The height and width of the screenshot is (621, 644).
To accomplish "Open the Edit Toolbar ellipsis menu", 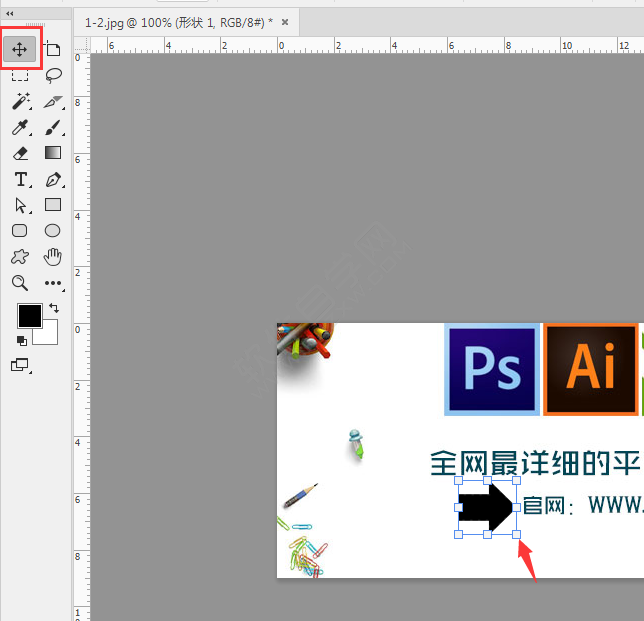I will (53, 283).
